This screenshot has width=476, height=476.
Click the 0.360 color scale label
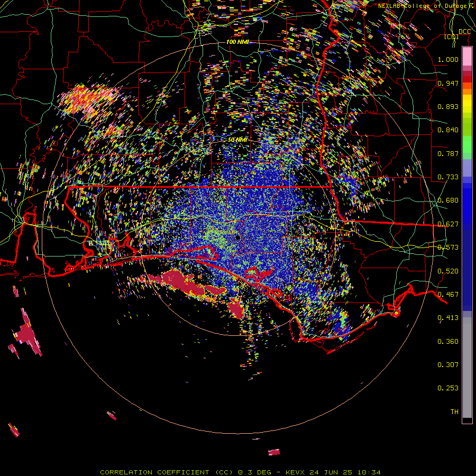click(448, 342)
